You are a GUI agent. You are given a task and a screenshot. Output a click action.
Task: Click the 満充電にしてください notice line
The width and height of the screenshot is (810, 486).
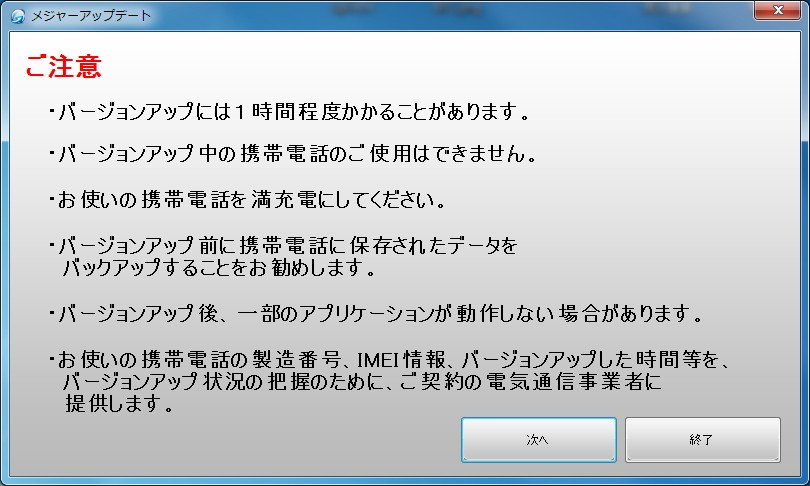(x=247, y=199)
